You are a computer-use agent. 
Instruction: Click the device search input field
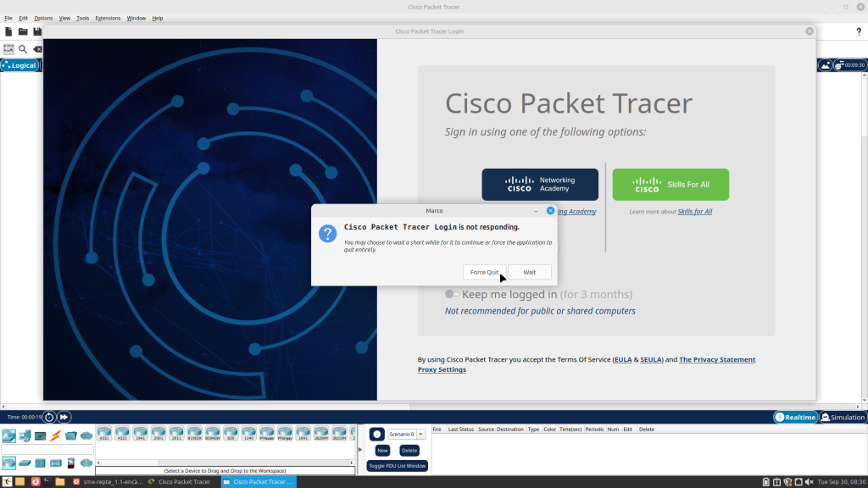[47, 450]
